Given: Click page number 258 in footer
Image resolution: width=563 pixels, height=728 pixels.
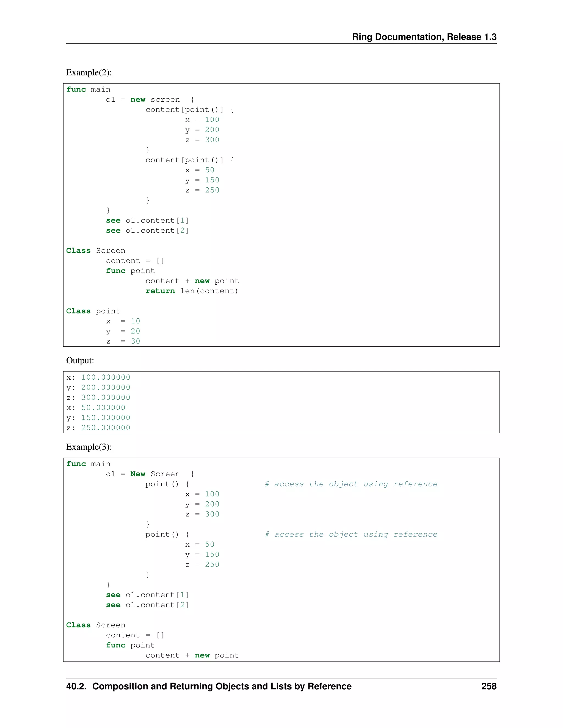Looking at the screenshot, I should click(x=489, y=686).
